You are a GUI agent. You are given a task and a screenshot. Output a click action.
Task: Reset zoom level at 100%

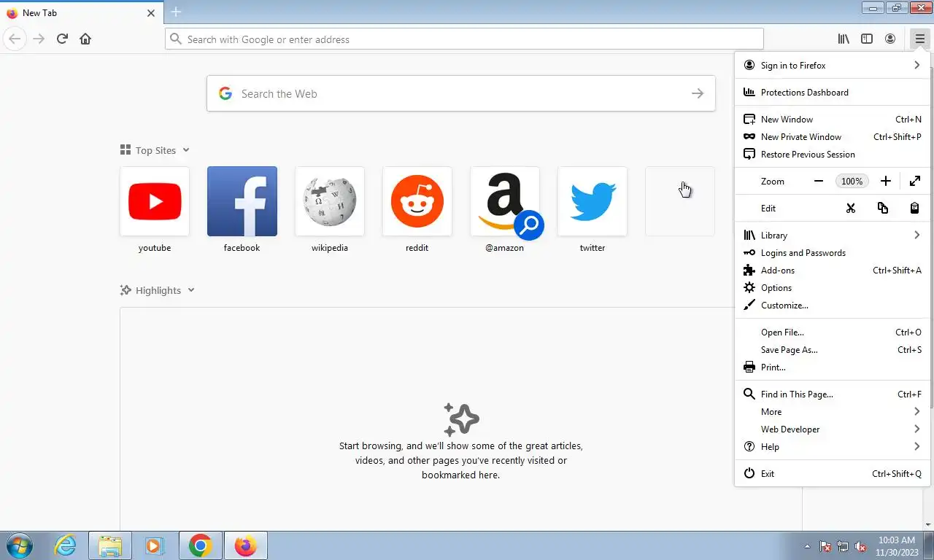(x=852, y=181)
